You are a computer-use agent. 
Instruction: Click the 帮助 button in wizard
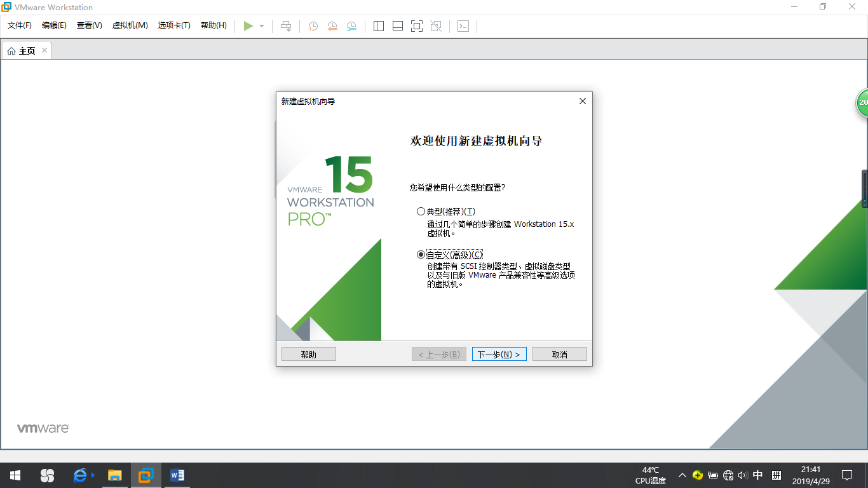click(309, 355)
